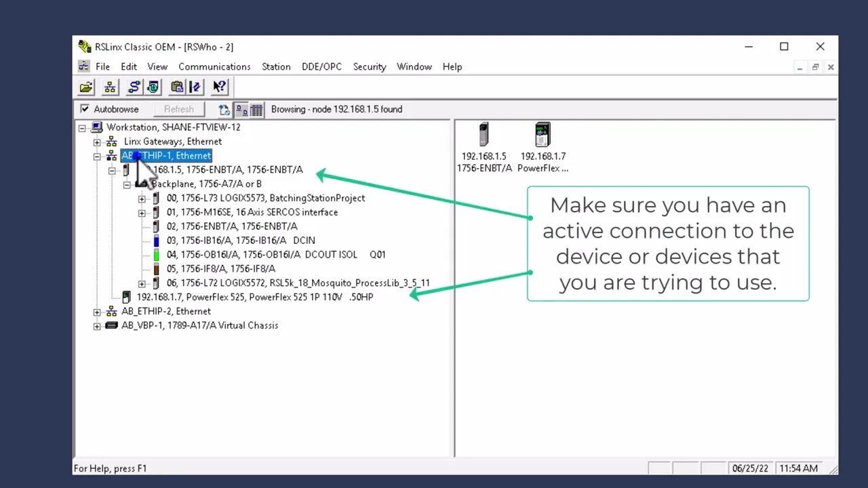The width and height of the screenshot is (868, 488).
Task: Expand slot 01 1756-M16SE node
Action: pos(142,213)
